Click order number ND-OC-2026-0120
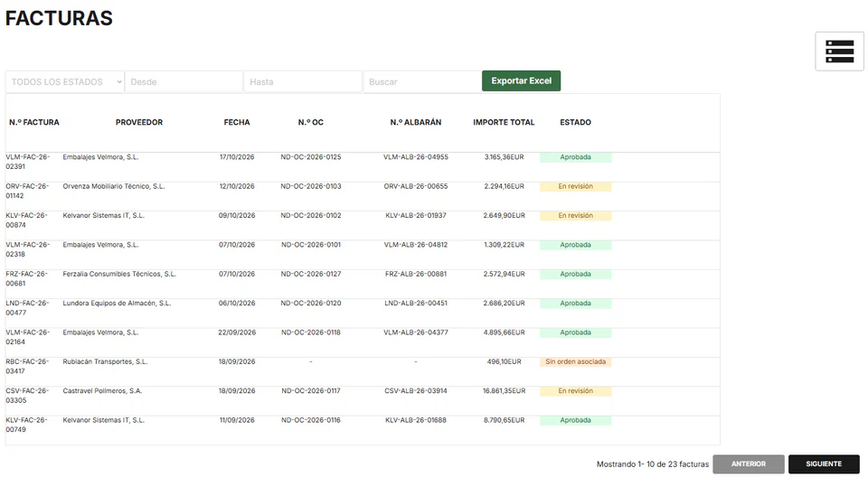This screenshot has height=487, width=868. pyautogui.click(x=310, y=304)
